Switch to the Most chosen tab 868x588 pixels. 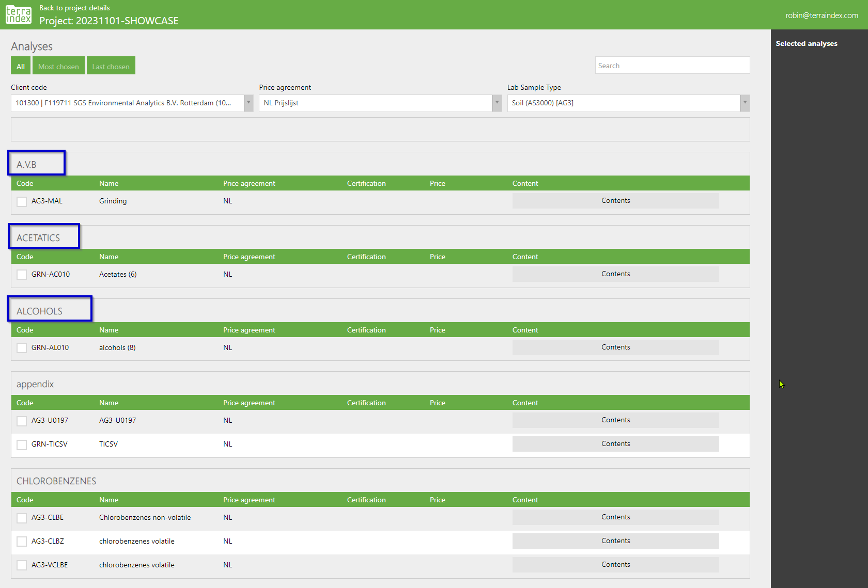pos(58,66)
